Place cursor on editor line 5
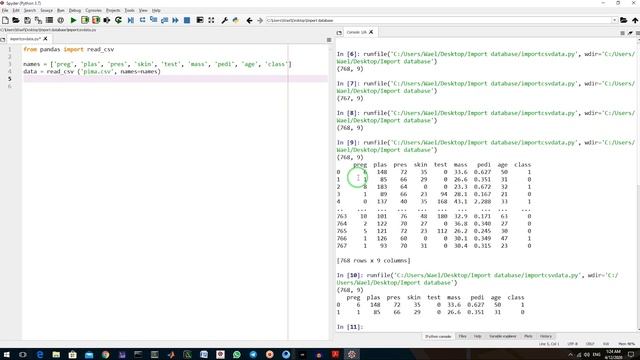 coord(176,79)
